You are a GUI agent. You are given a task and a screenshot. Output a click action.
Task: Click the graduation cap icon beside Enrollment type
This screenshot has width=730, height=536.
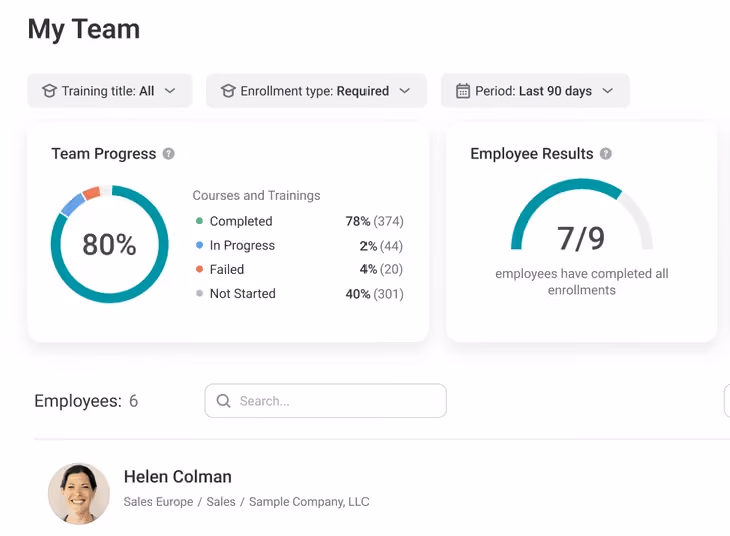[x=228, y=91]
